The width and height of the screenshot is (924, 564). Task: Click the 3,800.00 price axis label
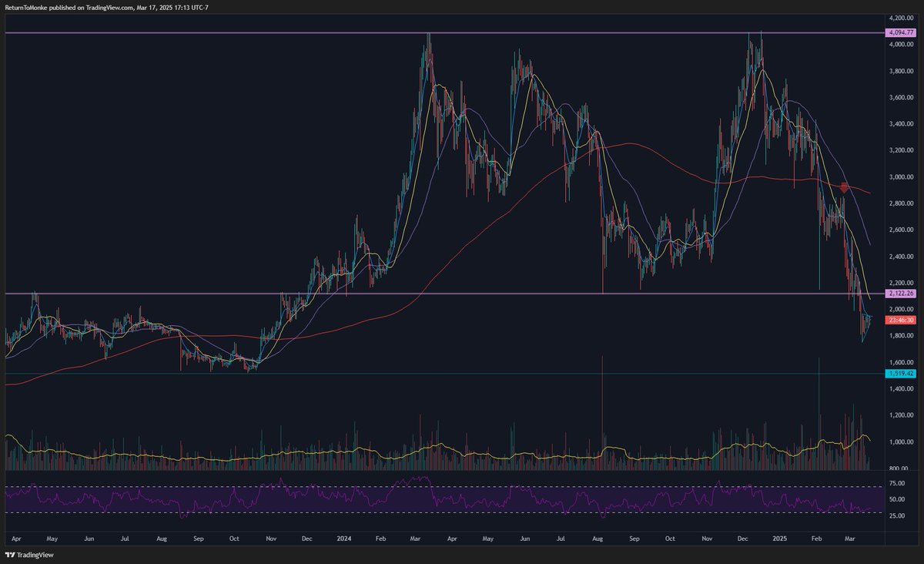pos(900,71)
